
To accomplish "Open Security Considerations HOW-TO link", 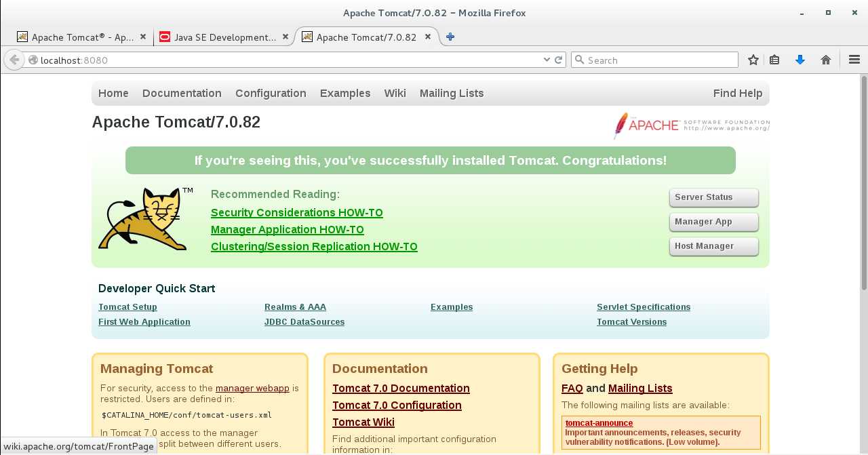I will point(297,213).
